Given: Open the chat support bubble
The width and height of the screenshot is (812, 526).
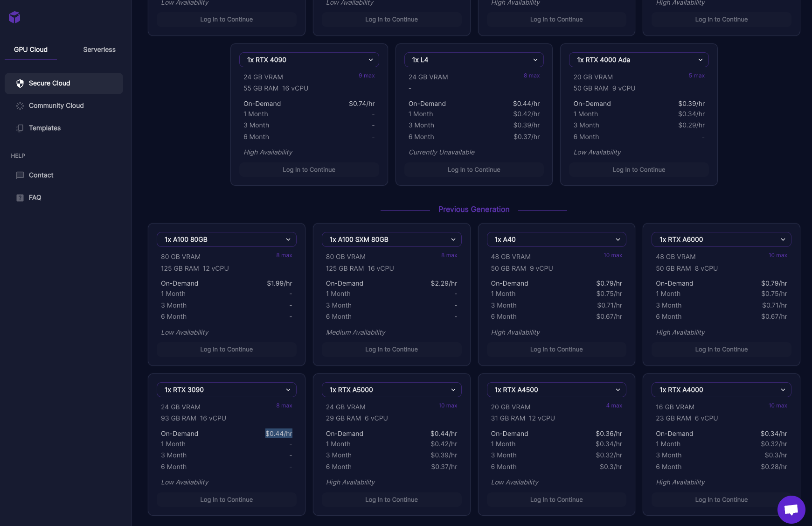Looking at the screenshot, I should tap(791, 509).
